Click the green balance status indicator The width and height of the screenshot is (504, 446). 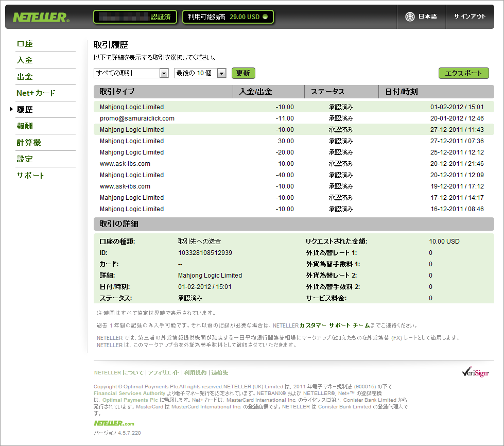(265, 17)
